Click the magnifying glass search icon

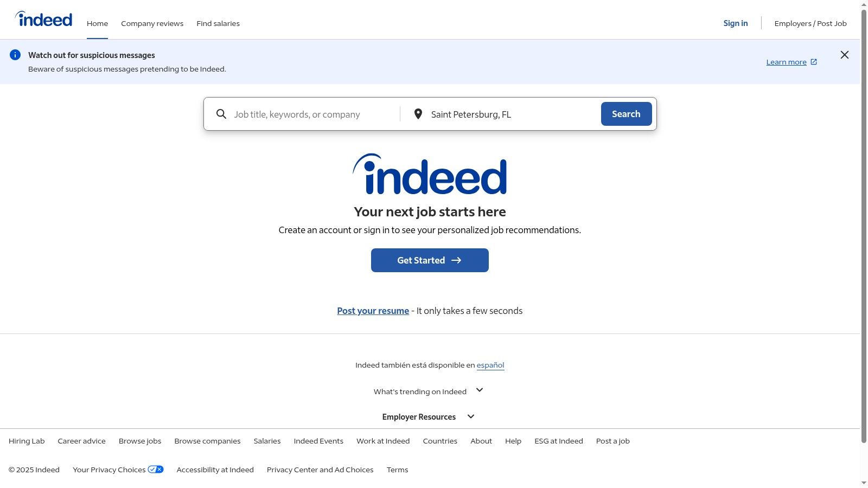[221, 114]
